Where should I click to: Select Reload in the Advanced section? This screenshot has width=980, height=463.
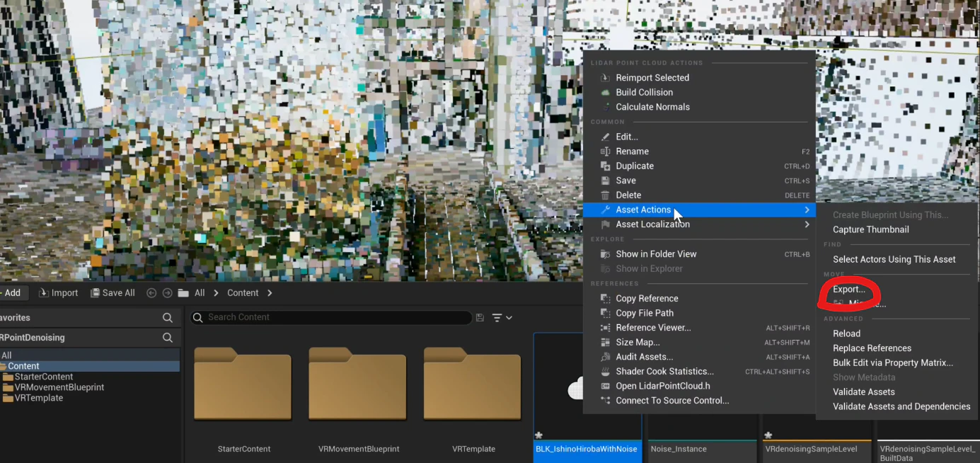(x=846, y=333)
